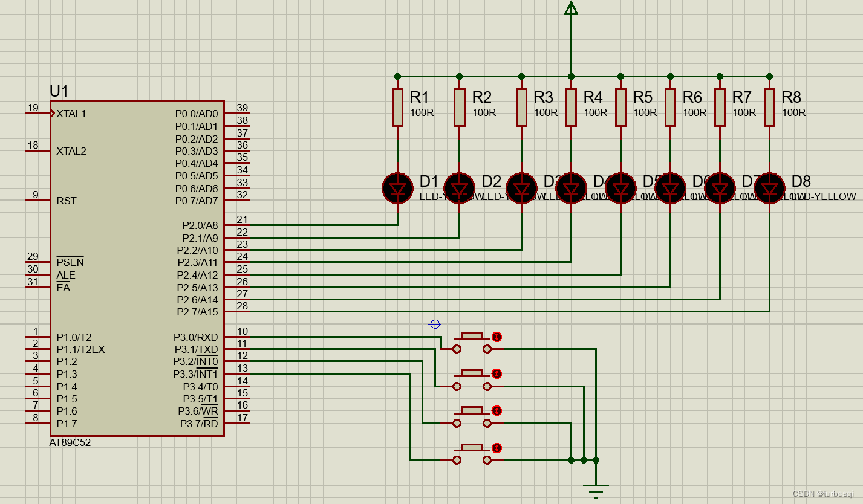Click the XTAL1 pin label
This screenshot has width=863, height=504.
71,114
